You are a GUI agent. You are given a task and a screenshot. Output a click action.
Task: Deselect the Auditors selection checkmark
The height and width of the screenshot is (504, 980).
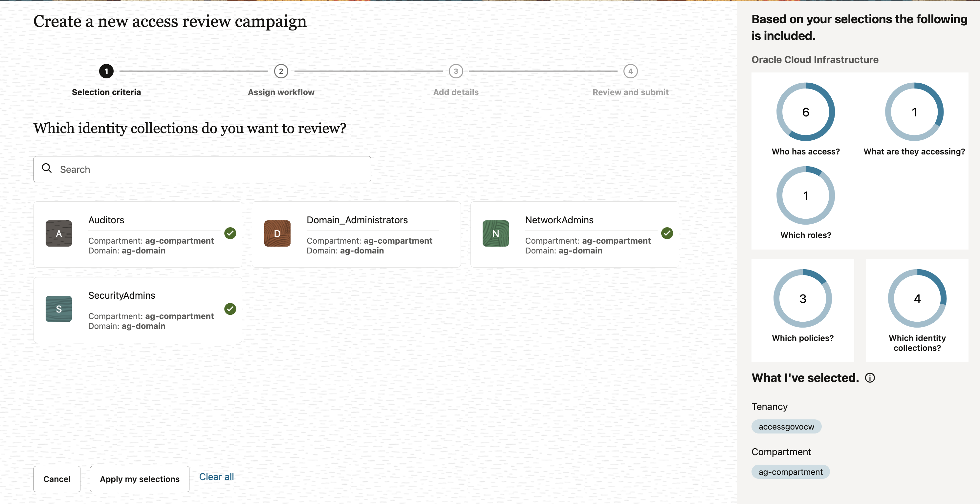tap(230, 233)
